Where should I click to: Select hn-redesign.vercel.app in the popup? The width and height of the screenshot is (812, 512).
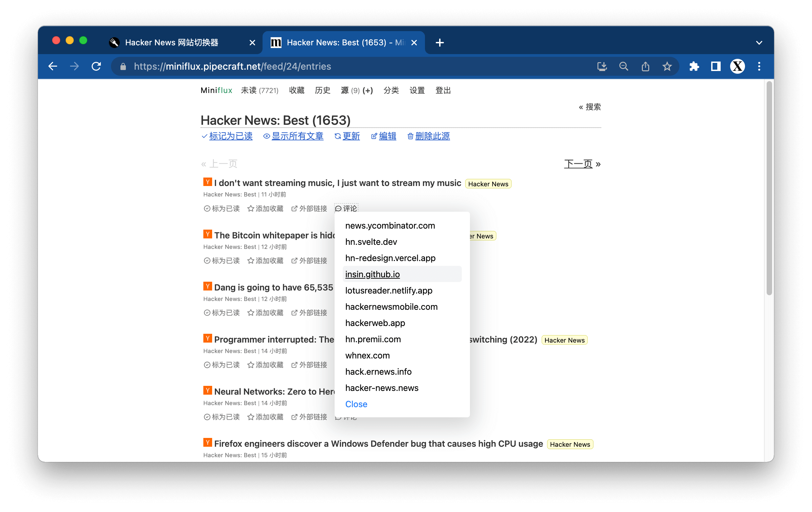402,258
